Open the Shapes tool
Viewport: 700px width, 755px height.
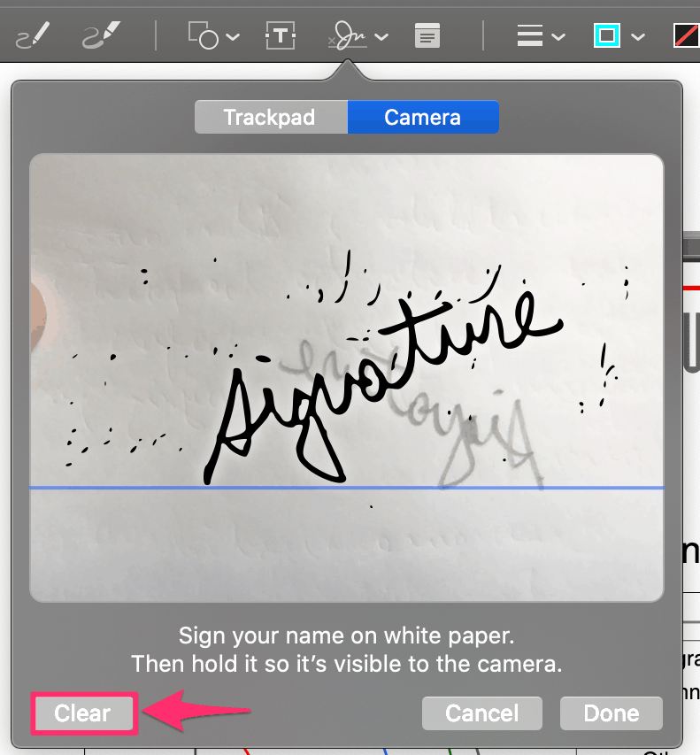(x=204, y=35)
